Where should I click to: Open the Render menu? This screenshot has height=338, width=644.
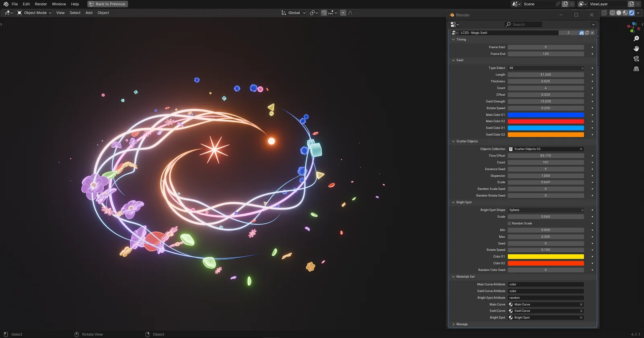[41, 4]
